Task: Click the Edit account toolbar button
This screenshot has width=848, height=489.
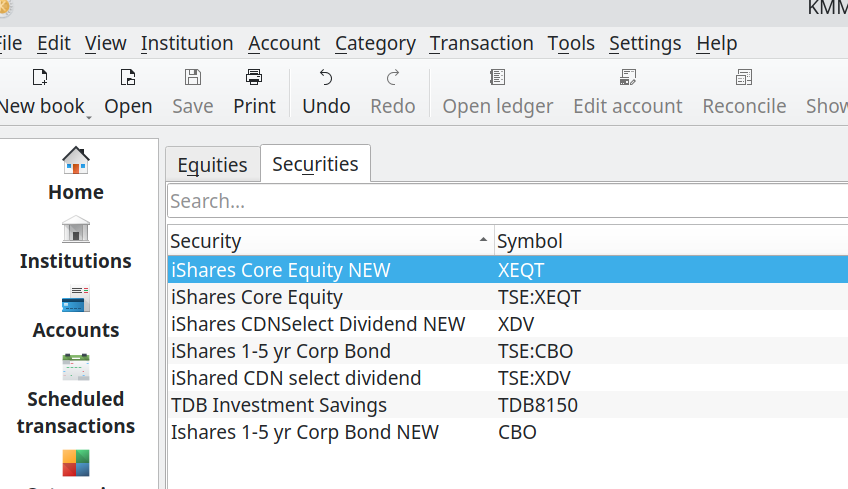Action: point(628,91)
